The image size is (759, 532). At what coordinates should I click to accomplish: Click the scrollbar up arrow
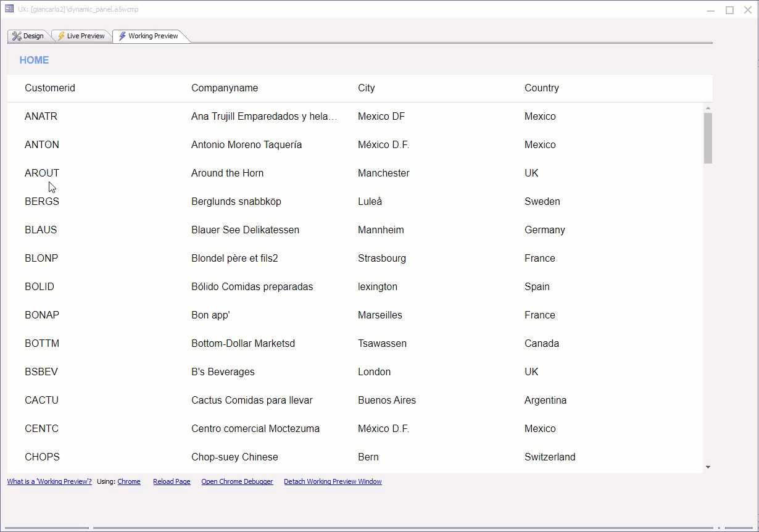[708, 108]
